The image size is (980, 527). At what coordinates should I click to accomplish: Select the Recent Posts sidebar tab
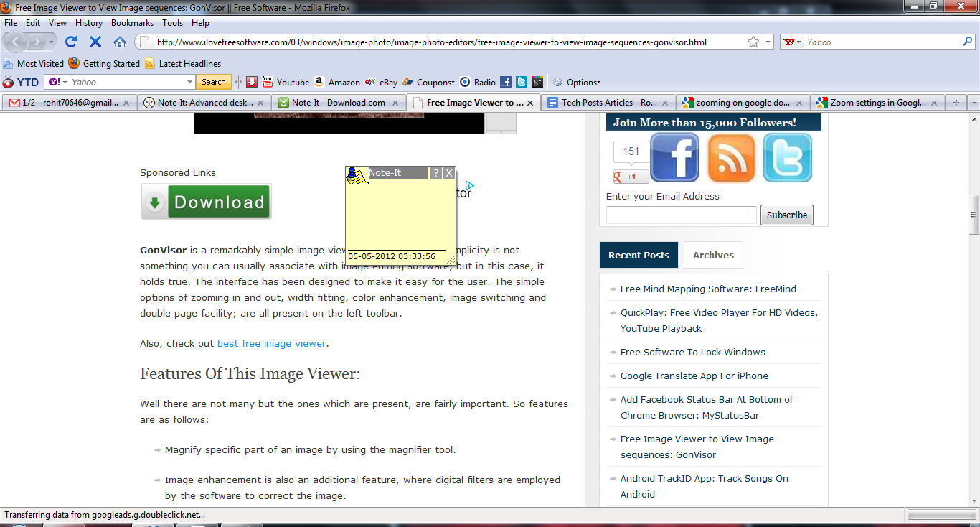coord(639,255)
